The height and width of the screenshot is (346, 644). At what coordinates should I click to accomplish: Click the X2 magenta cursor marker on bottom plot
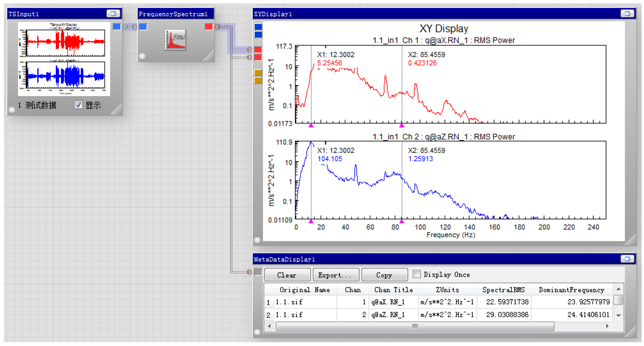coord(401,221)
